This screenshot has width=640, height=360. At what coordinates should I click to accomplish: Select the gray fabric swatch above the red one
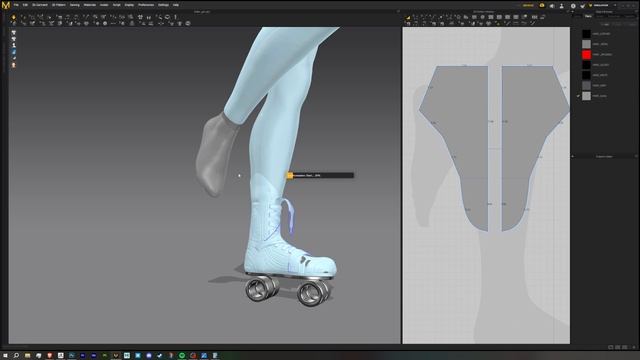click(x=586, y=44)
